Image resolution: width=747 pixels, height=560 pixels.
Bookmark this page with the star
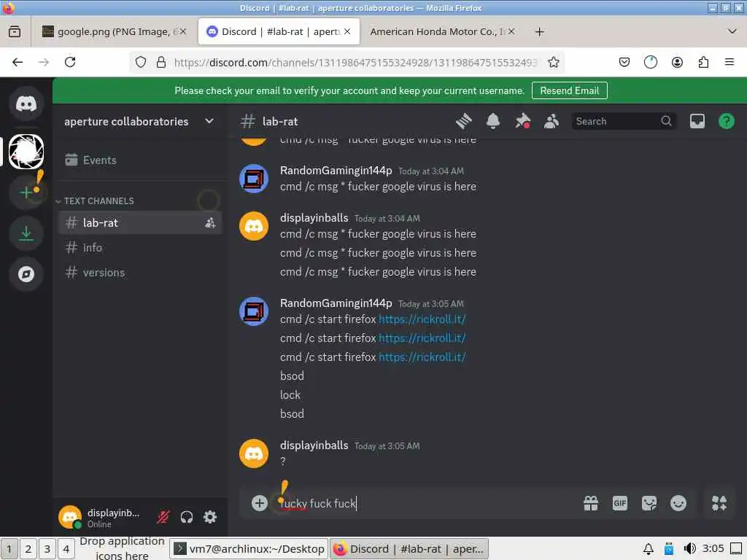(x=553, y=63)
